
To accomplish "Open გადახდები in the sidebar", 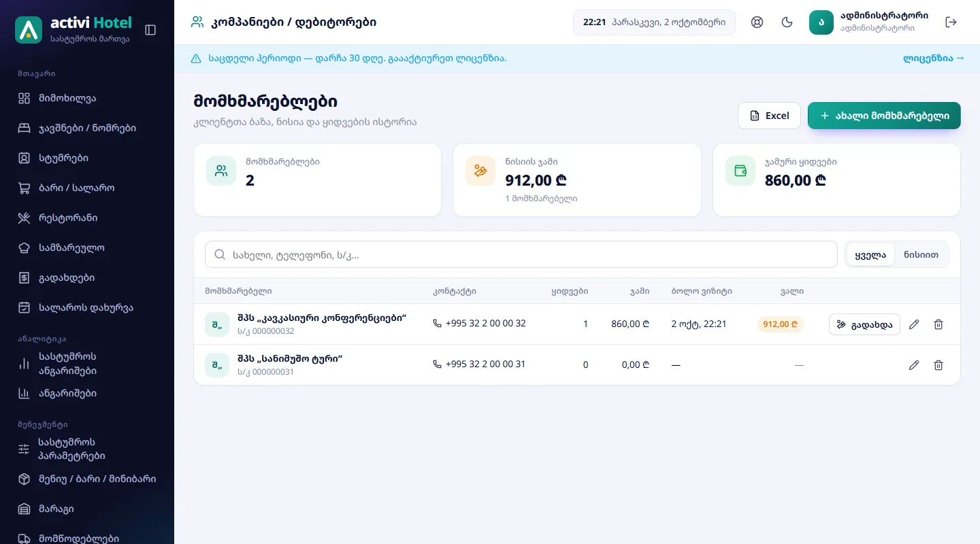I will (x=87, y=277).
